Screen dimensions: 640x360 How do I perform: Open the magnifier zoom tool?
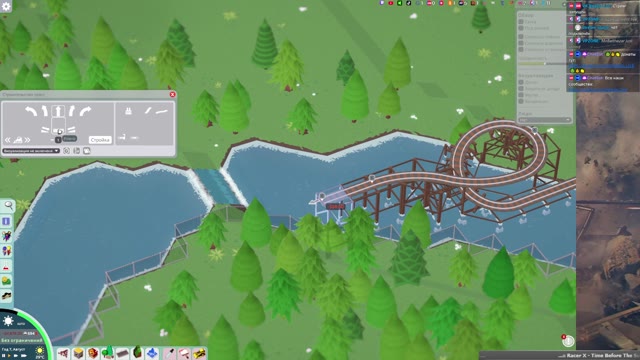(7, 206)
